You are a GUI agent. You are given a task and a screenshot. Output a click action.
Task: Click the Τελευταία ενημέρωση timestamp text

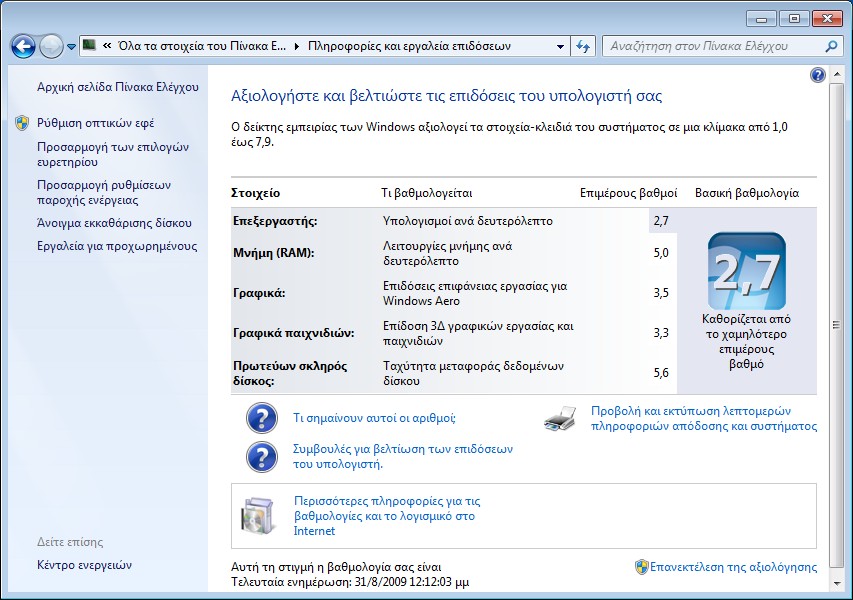[350, 582]
